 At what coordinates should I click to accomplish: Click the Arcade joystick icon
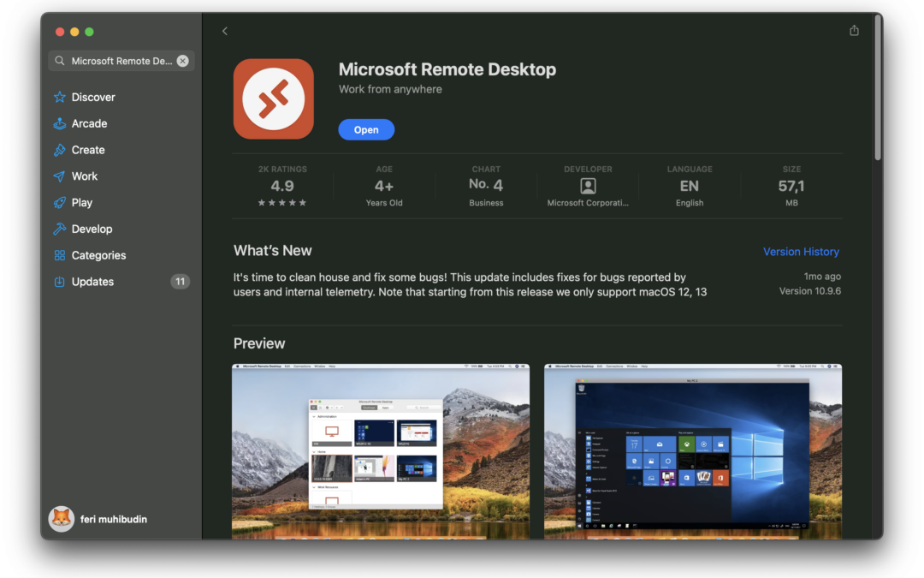60,124
